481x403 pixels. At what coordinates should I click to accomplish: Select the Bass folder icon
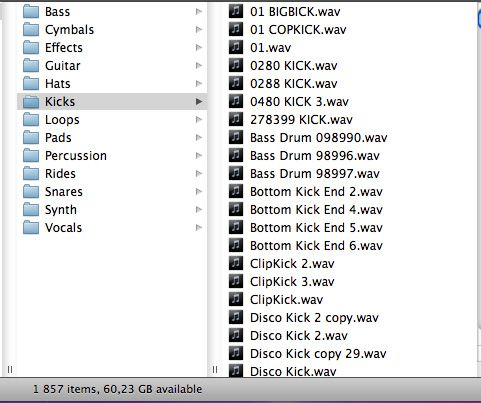pos(31,12)
